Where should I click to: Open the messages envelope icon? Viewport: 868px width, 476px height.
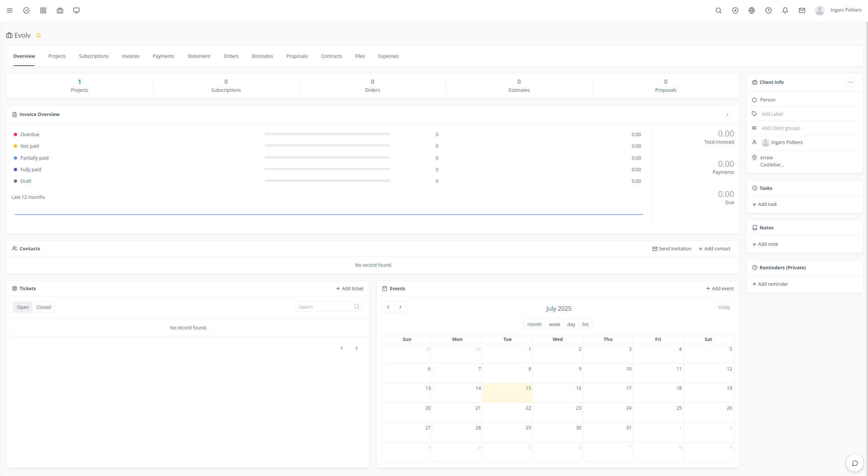[802, 10]
